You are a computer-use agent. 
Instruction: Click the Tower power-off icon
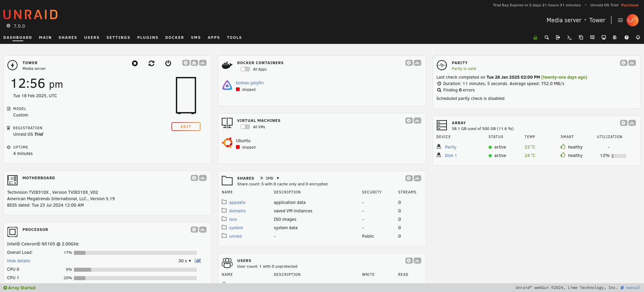click(168, 63)
